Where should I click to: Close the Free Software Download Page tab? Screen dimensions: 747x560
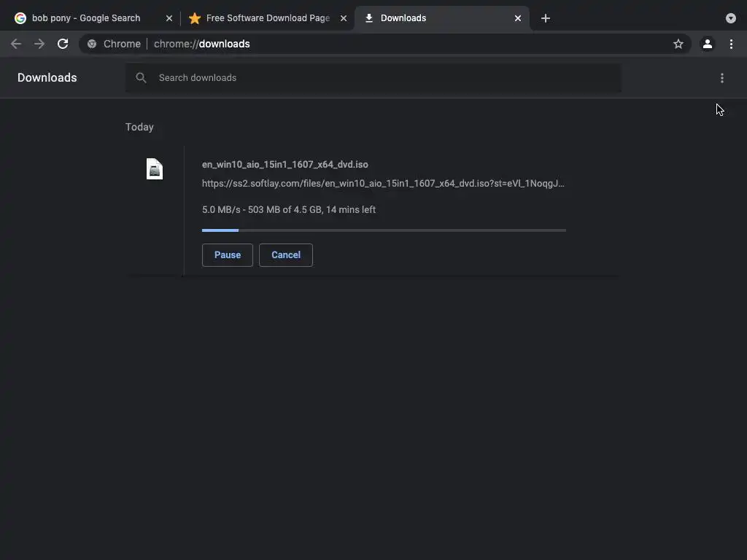coord(344,18)
